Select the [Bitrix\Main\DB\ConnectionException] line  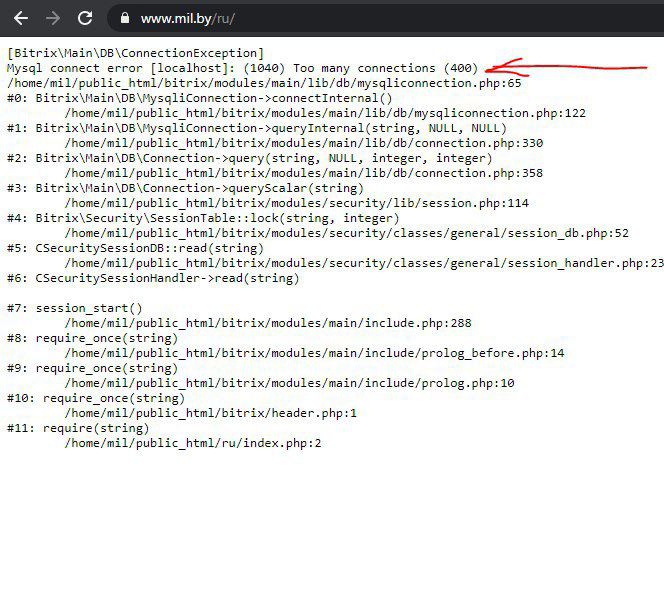[x=136, y=53]
